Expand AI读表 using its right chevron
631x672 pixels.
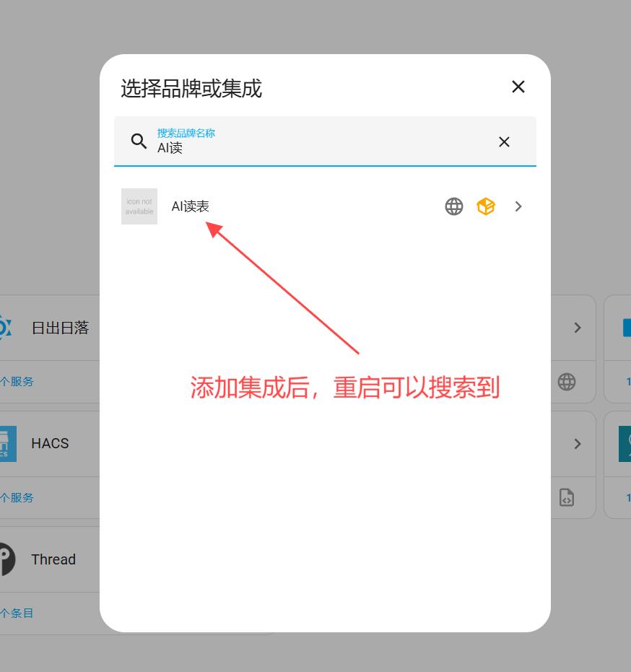(x=518, y=206)
